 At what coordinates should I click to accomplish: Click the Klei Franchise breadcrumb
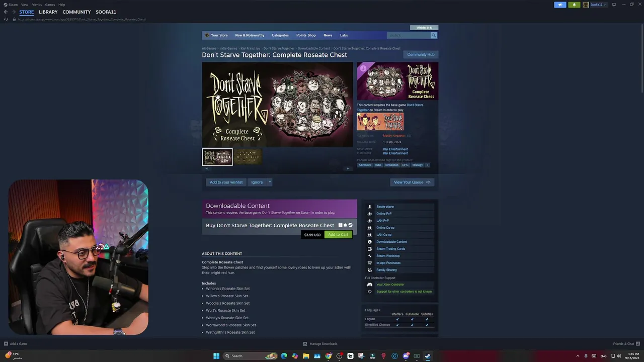(x=250, y=48)
